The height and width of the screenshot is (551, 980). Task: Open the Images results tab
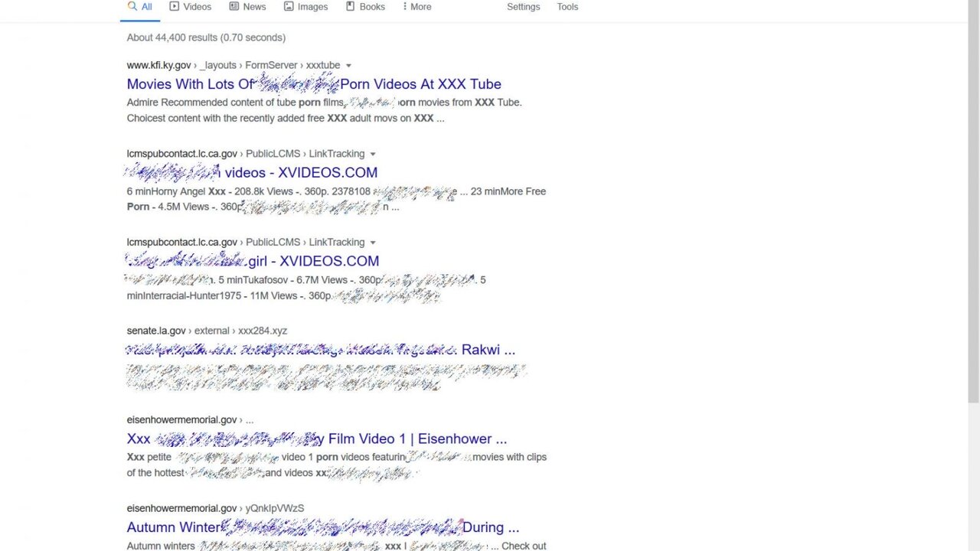pyautogui.click(x=305, y=7)
